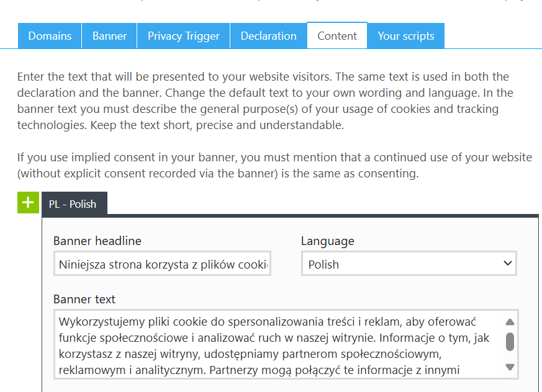Image resolution: width=542 pixels, height=392 pixels.
Task: Click the banner text scrollbar thumb
Action: [510, 342]
